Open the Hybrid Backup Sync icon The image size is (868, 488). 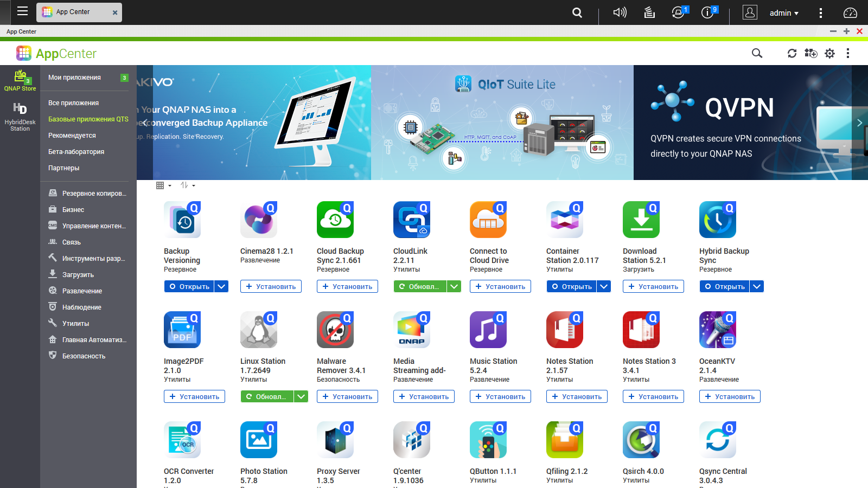pyautogui.click(x=718, y=220)
